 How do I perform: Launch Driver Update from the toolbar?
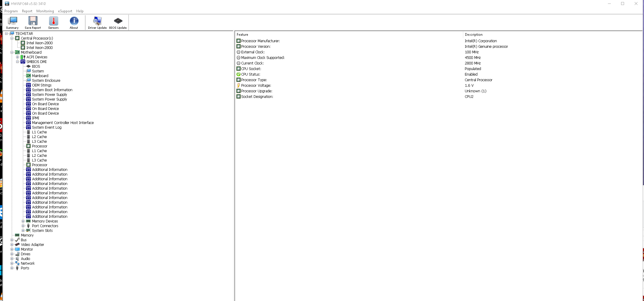97,23
